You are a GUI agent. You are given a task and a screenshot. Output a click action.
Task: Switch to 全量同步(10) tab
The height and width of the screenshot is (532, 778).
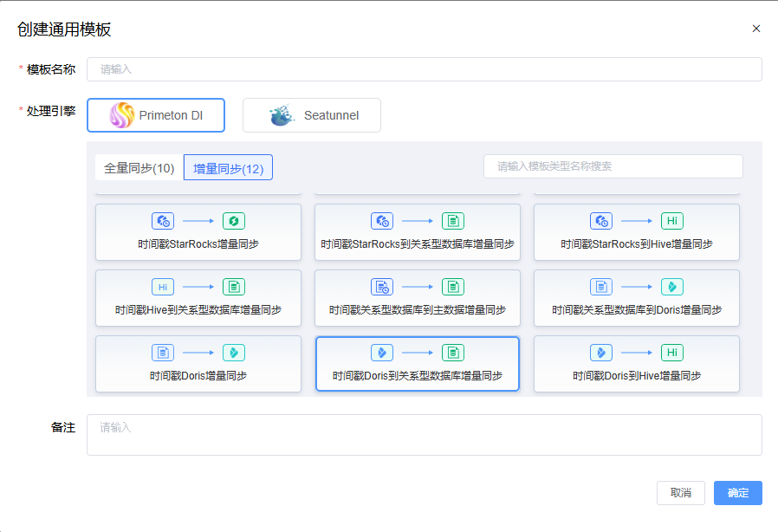point(139,167)
